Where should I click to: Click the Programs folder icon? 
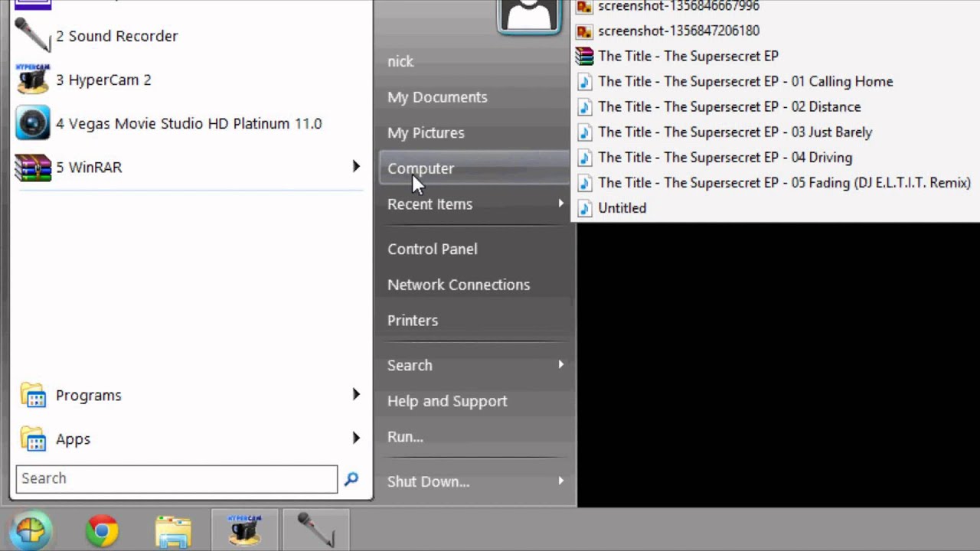[33, 396]
